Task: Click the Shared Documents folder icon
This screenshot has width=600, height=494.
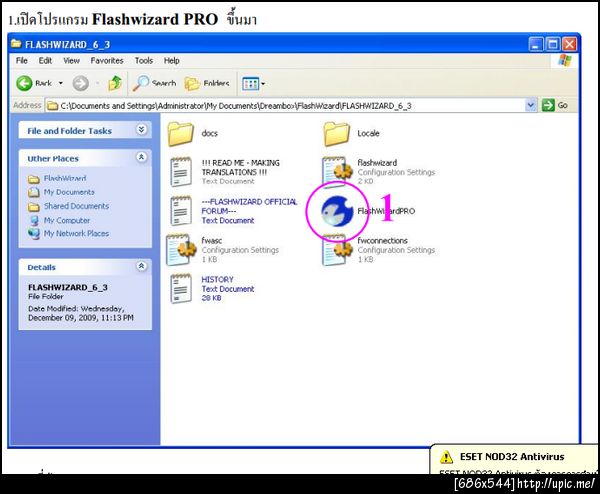Action: click(34, 207)
